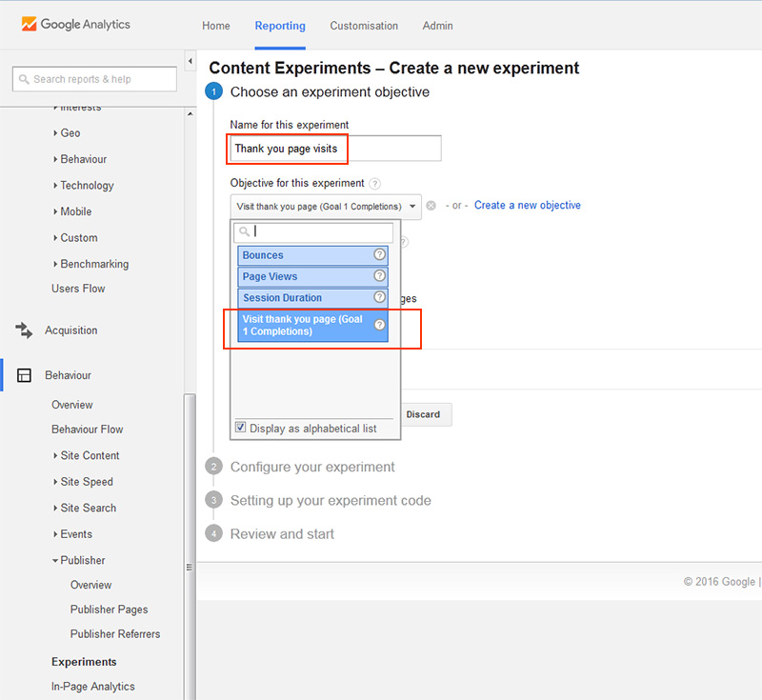Image resolution: width=762 pixels, height=700 pixels.
Task: Open the Admin tab
Action: tap(437, 26)
